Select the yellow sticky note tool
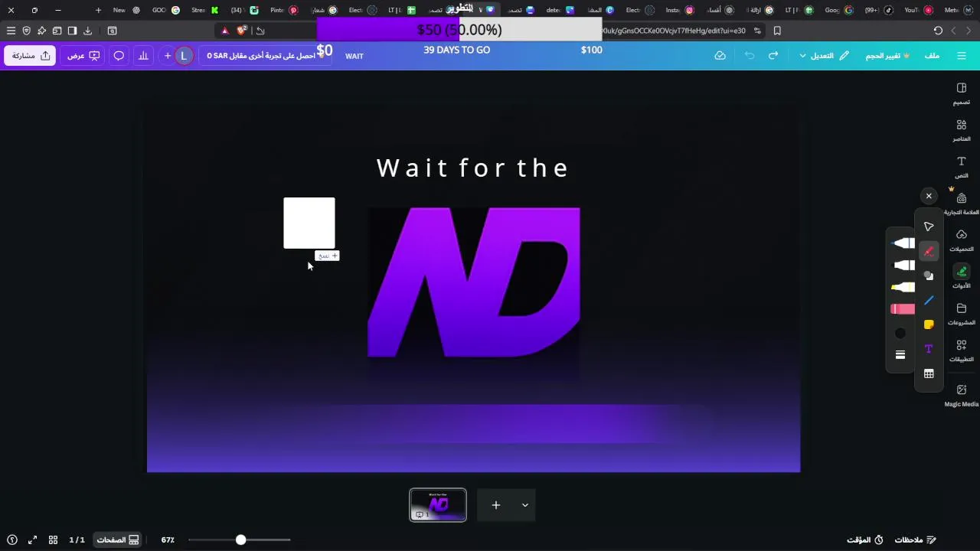Viewport: 980px width, 551px height. point(929,324)
